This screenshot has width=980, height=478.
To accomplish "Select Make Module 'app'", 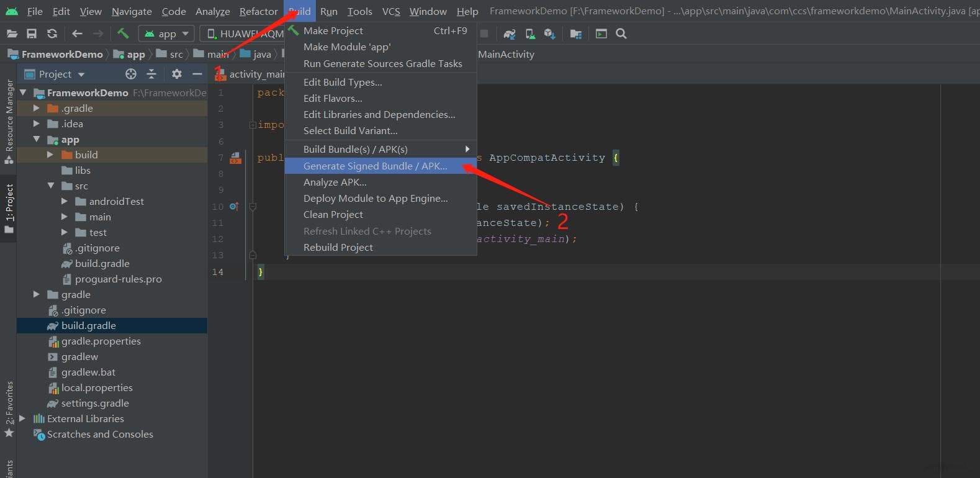I will point(380,47).
